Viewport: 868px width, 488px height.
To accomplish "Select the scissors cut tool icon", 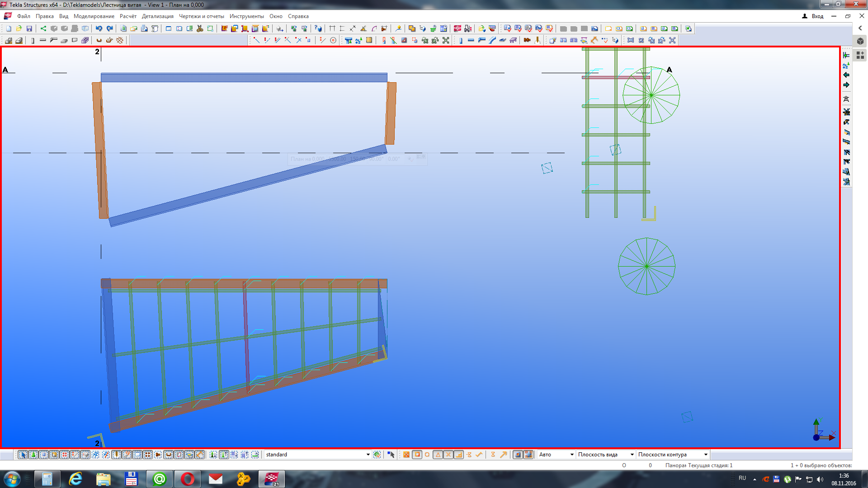I will [x=200, y=28].
